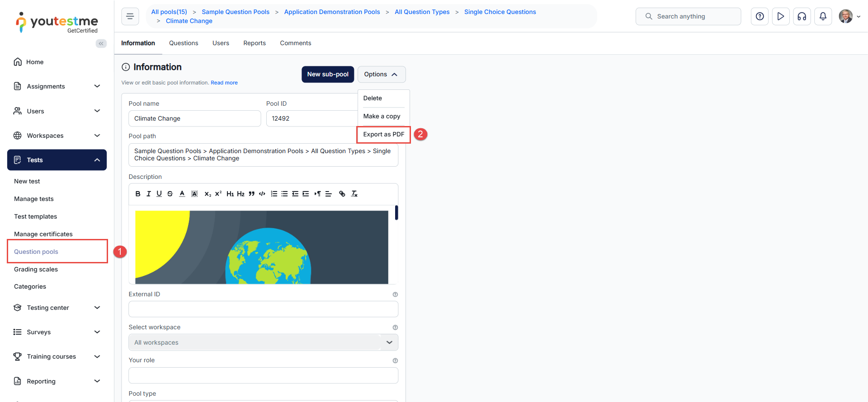This screenshot has width=868, height=402.
Task: Toggle underline formatting in description
Action: pyautogui.click(x=159, y=194)
